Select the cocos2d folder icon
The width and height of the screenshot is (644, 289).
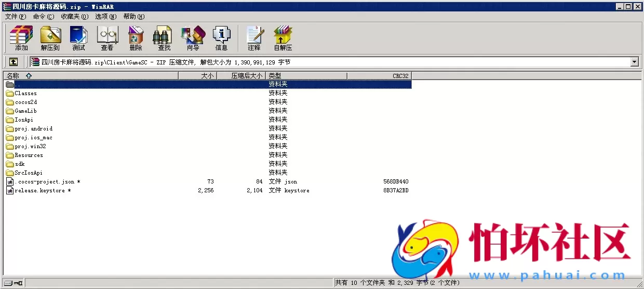10,102
